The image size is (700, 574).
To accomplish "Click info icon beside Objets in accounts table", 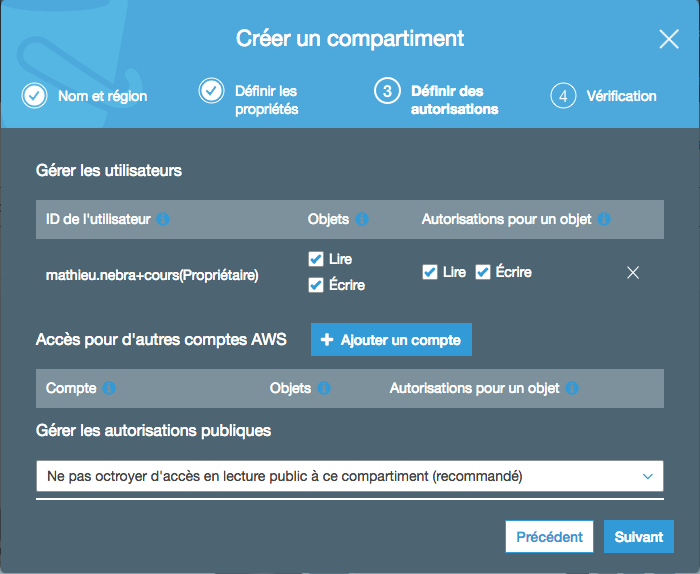I will click(324, 388).
